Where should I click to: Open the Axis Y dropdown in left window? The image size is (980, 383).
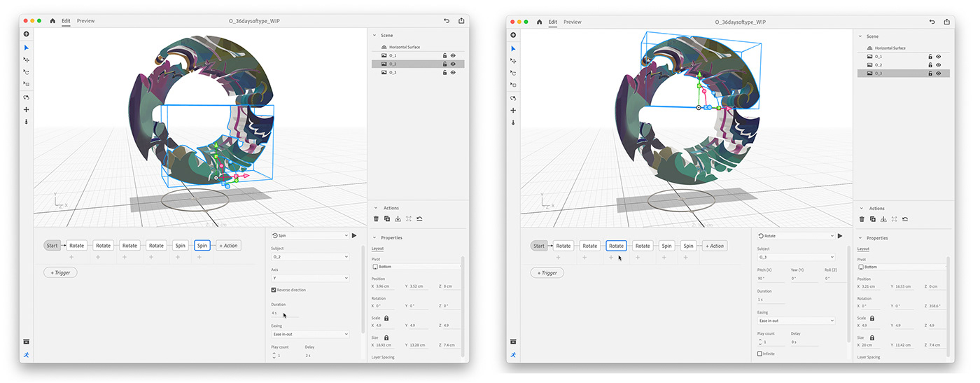[309, 278]
